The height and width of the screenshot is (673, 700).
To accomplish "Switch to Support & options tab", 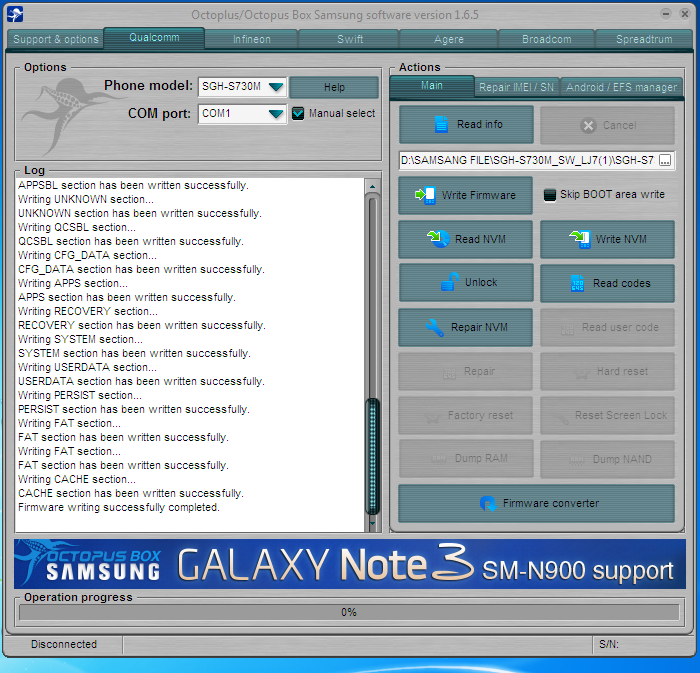I will [x=56, y=39].
